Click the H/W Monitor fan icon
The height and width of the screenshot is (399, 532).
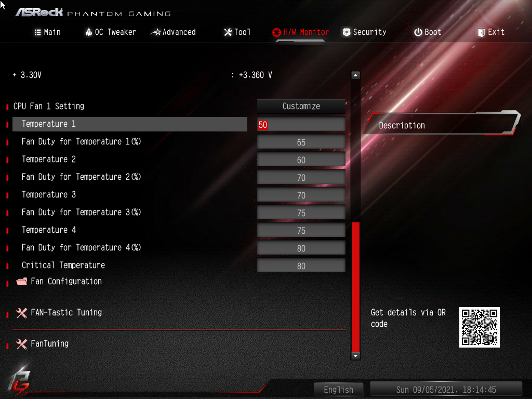point(276,32)
